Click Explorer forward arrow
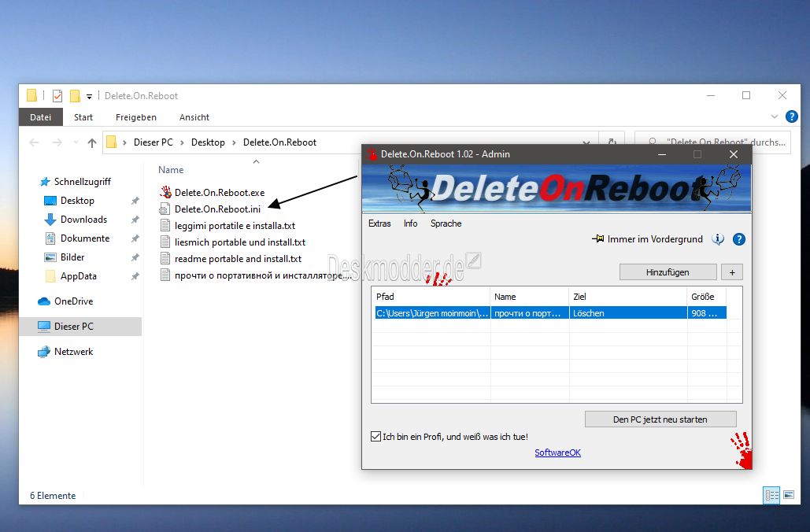This screenshot has width=810, height=532. tap(57, 142)
